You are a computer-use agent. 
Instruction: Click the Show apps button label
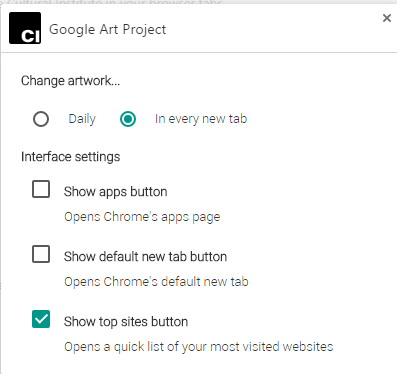pos(116,192)
